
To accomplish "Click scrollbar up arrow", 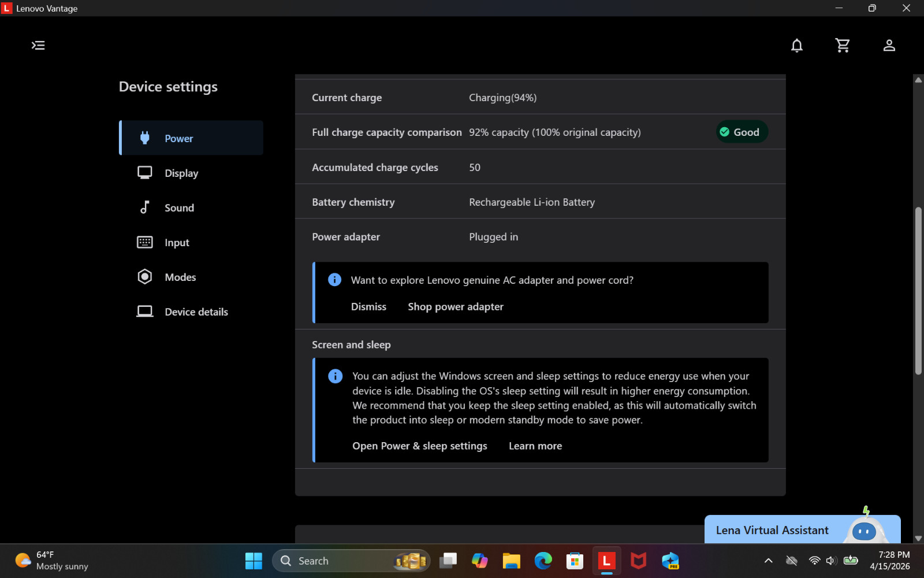I will [x=918, y=80].
